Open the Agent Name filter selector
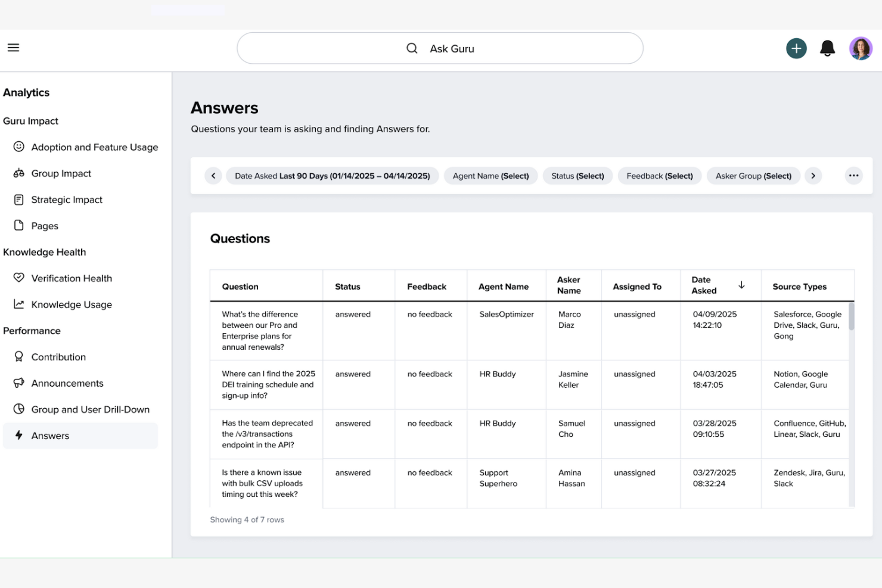This screenshot has width=882, height=588. point(490,176)
